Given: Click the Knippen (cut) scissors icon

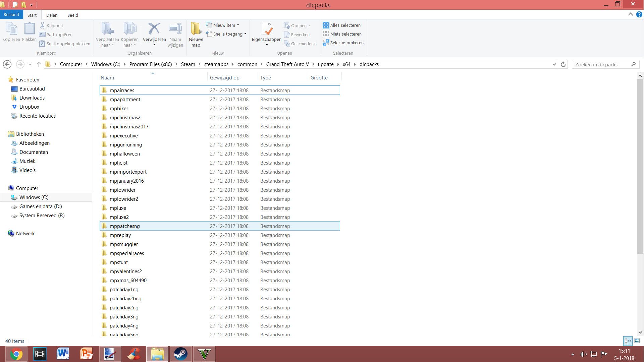Looking at the screenshot, I should click(x=43, y=25).
